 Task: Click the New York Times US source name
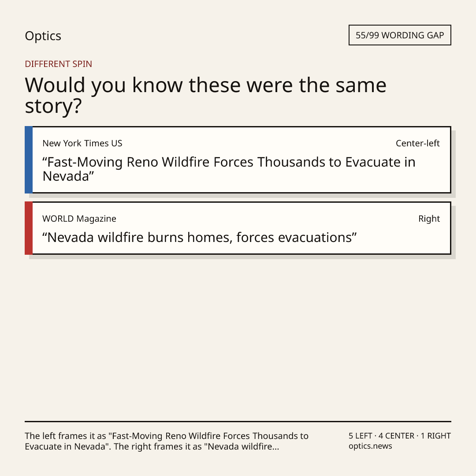[x=82, y=143]
